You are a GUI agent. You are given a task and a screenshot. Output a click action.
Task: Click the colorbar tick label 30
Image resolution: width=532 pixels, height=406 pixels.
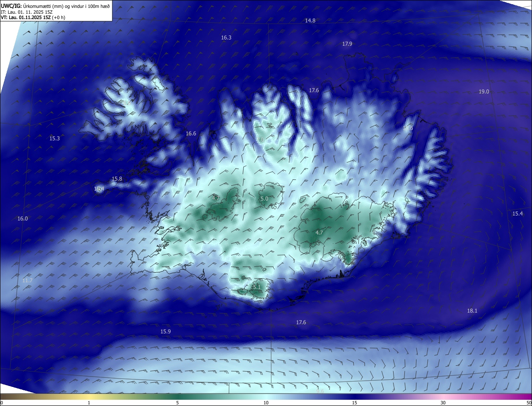(443, 403)
